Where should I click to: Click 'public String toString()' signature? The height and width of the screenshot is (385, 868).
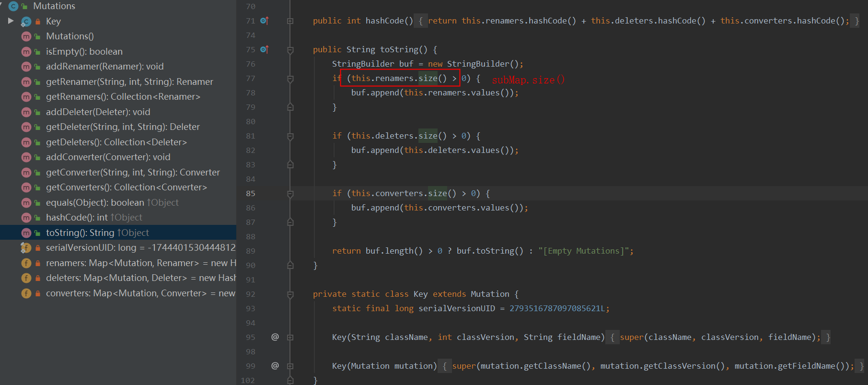click(x=370, y=50)
